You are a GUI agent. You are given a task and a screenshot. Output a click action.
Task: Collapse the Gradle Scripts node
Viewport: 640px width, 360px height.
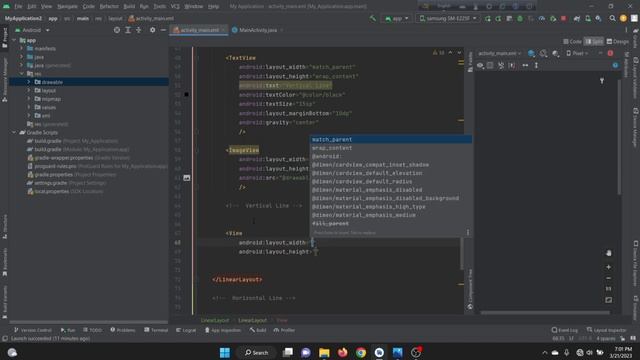pos(14,133)
